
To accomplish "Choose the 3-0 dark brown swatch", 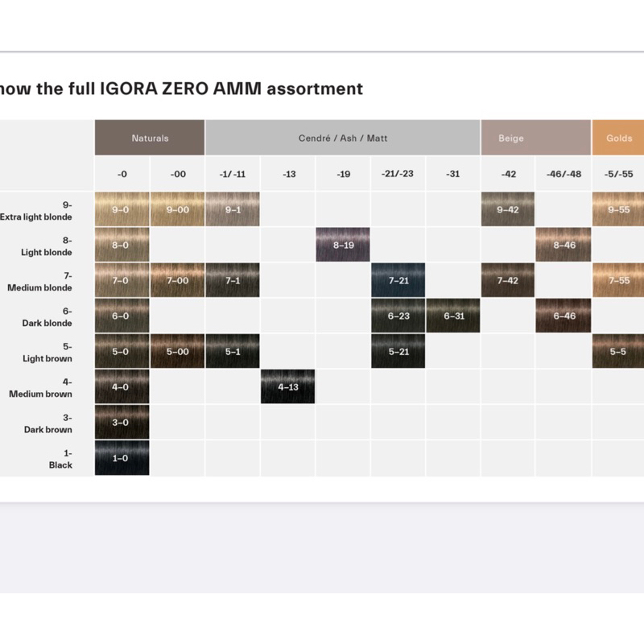I will click(x=122, y=422).
